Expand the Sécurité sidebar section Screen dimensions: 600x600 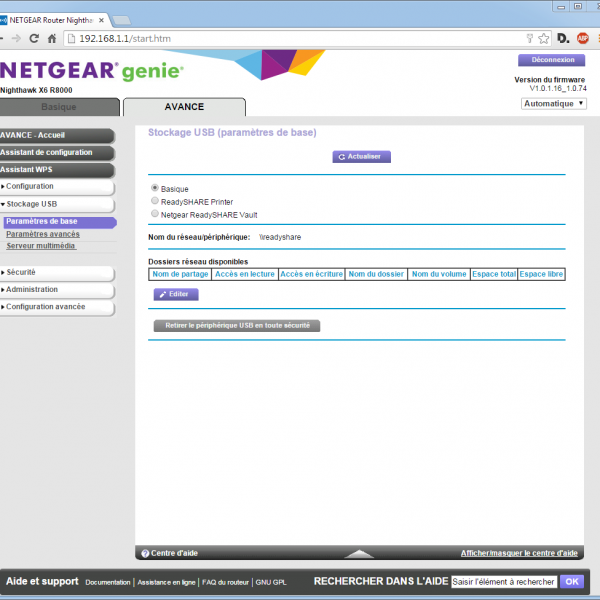pyautogui.click(x=57, y=272)
